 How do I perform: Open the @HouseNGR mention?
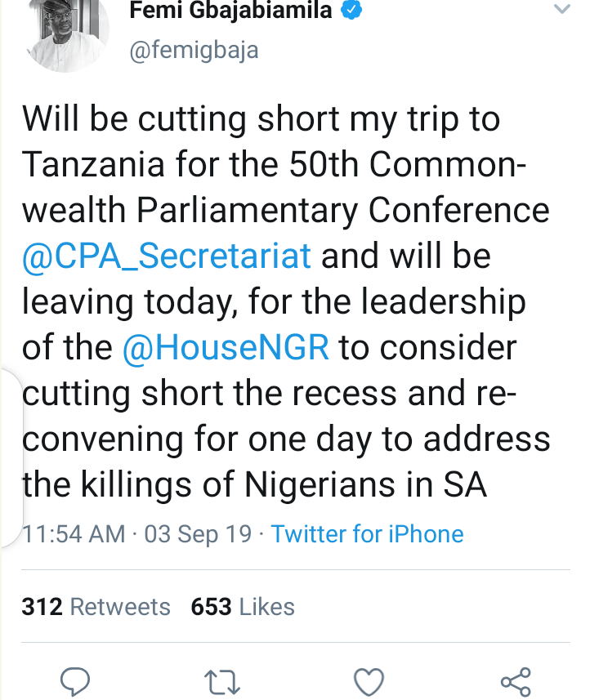[x=226, y=348]
